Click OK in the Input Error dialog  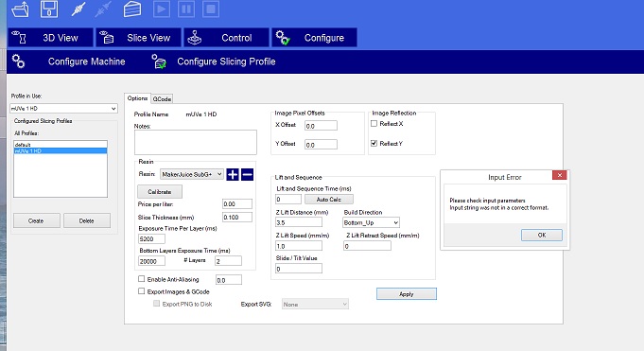pos(542,235)
